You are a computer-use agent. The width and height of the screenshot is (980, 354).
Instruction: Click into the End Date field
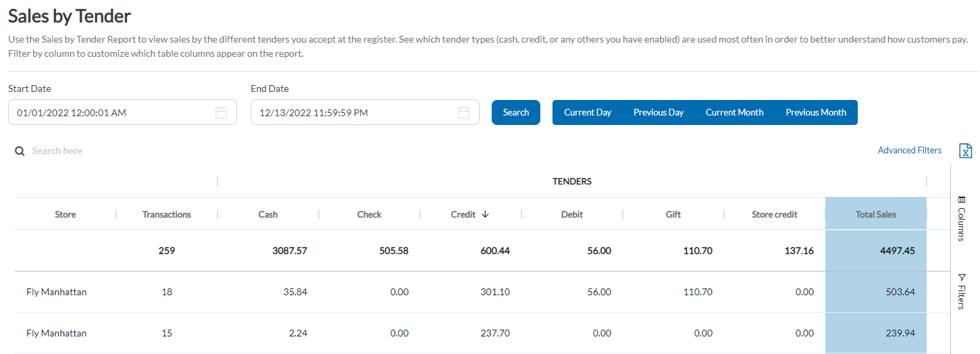click(351, 113)
